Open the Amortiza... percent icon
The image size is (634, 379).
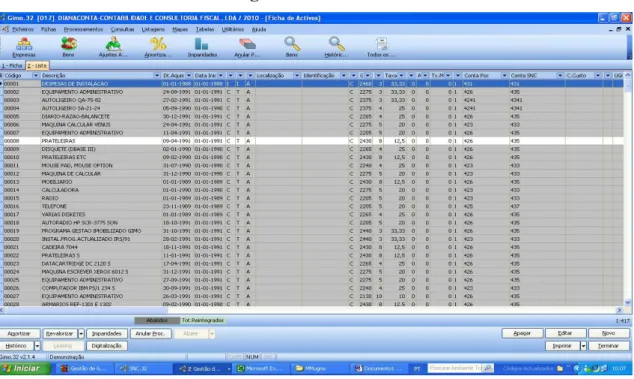point(158,47)
